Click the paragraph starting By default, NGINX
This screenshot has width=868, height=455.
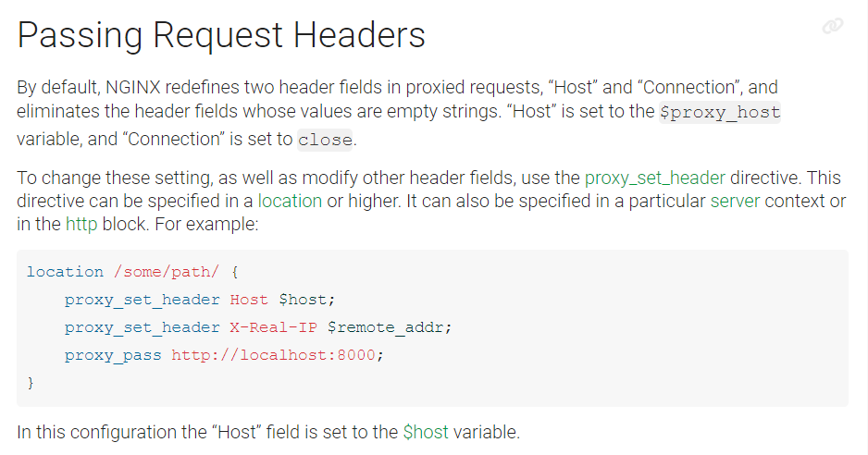(399, 114)
